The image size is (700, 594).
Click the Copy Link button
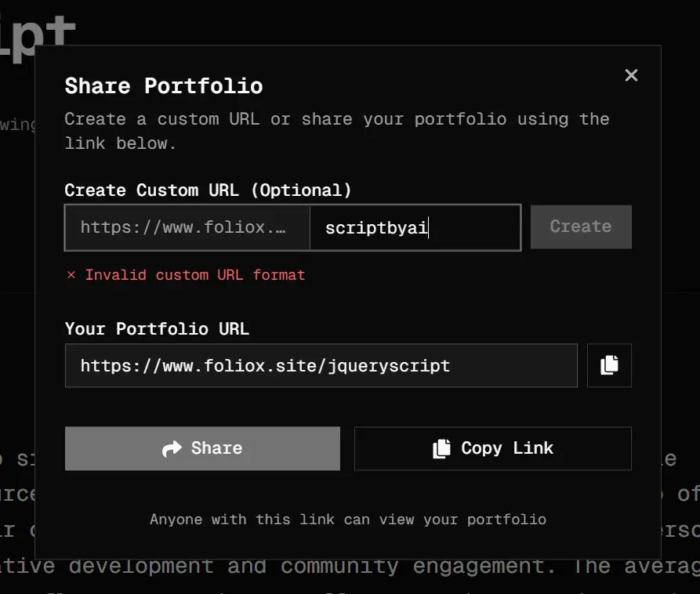(x=492, y=447)
